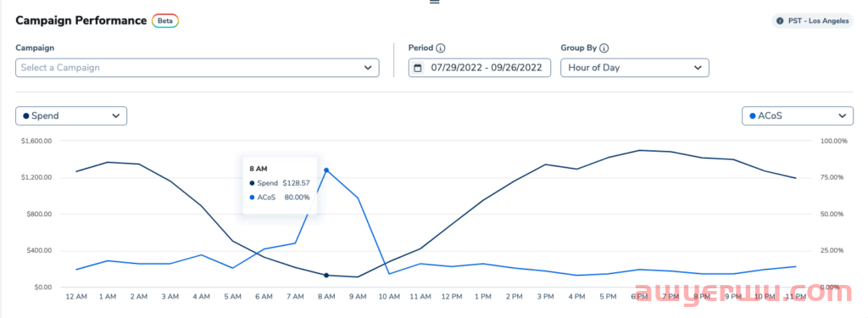The height and width of the screenshot is (318, 868).
Task: Click the Campaign Performance heading
Action: pos(81,21)
